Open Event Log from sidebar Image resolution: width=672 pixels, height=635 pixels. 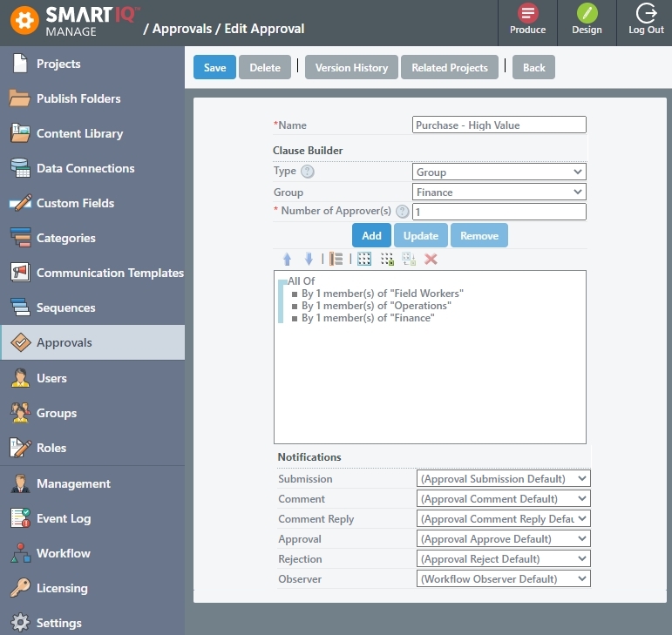[92, 518]
